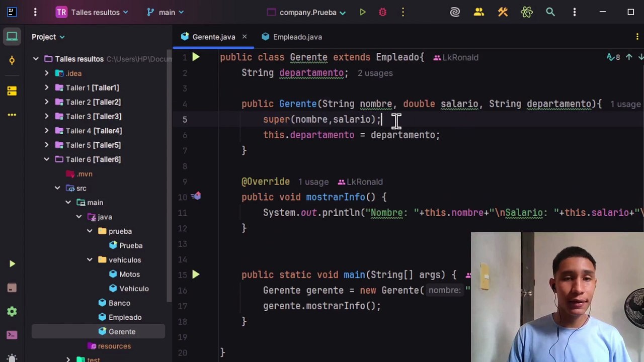
Task: Click the AI swirl icon in toolbar
Action: (x=455, y=12)
